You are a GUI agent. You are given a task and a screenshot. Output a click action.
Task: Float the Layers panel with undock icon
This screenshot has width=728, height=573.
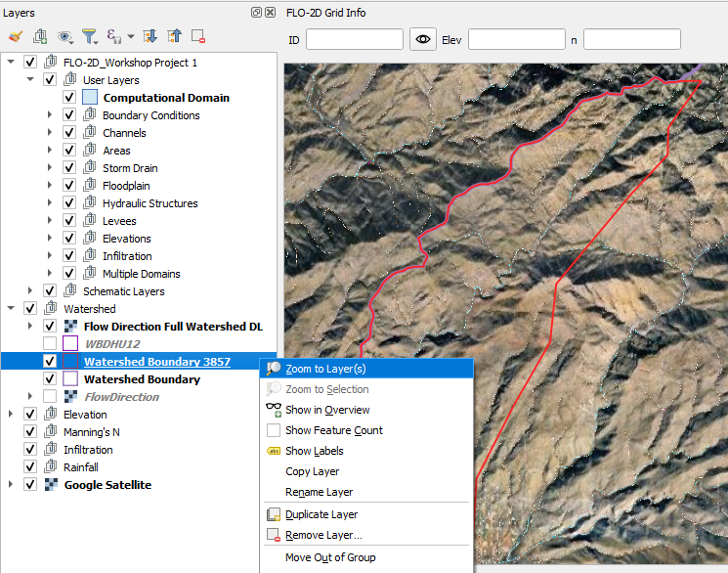257,13
